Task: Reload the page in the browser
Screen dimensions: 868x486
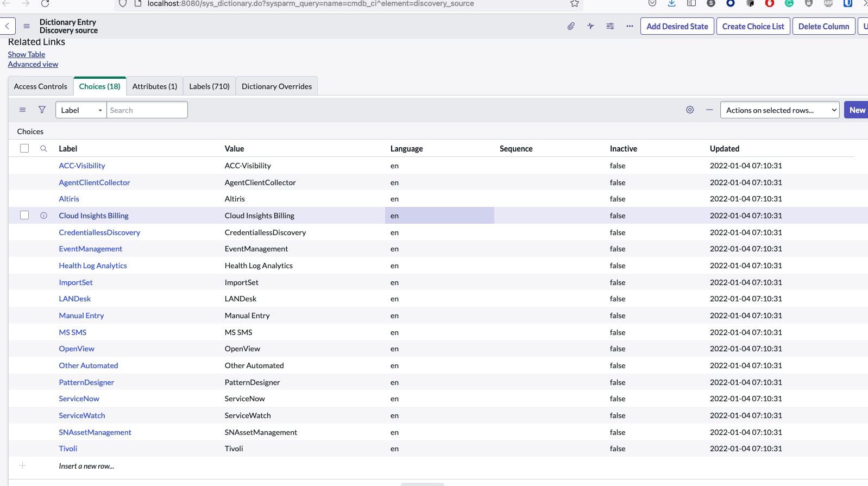Action: 45,4
